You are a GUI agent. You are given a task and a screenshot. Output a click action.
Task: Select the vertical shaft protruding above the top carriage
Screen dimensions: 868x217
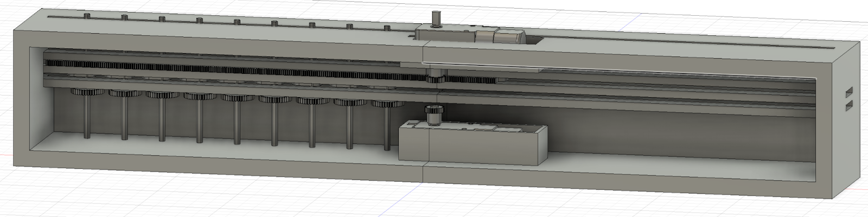click(435, 18)
